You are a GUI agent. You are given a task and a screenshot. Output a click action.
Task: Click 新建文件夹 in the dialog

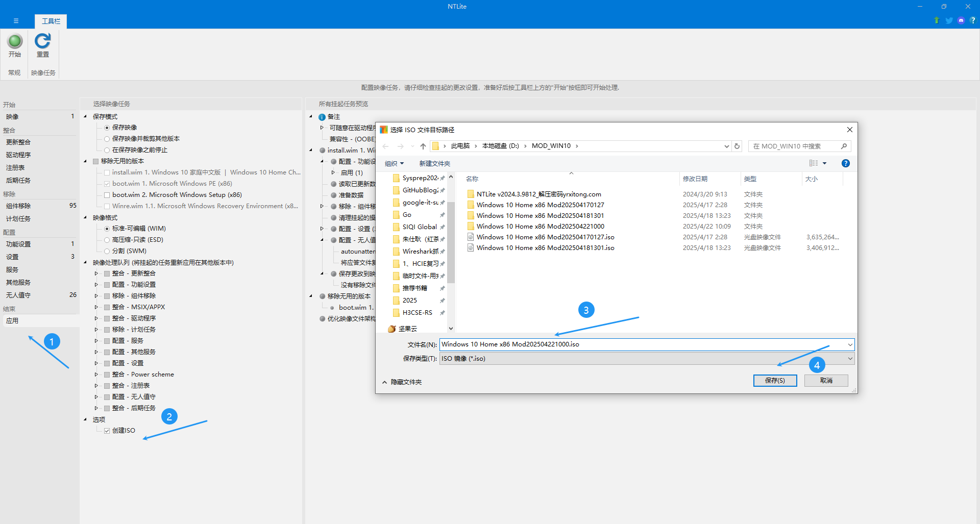tap(435, 164)
